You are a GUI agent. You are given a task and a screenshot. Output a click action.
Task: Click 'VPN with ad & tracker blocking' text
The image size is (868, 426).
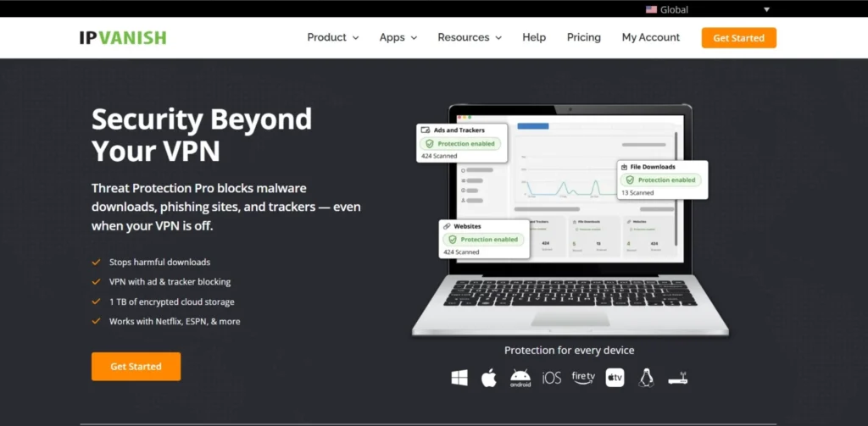(x=170, y=282)
